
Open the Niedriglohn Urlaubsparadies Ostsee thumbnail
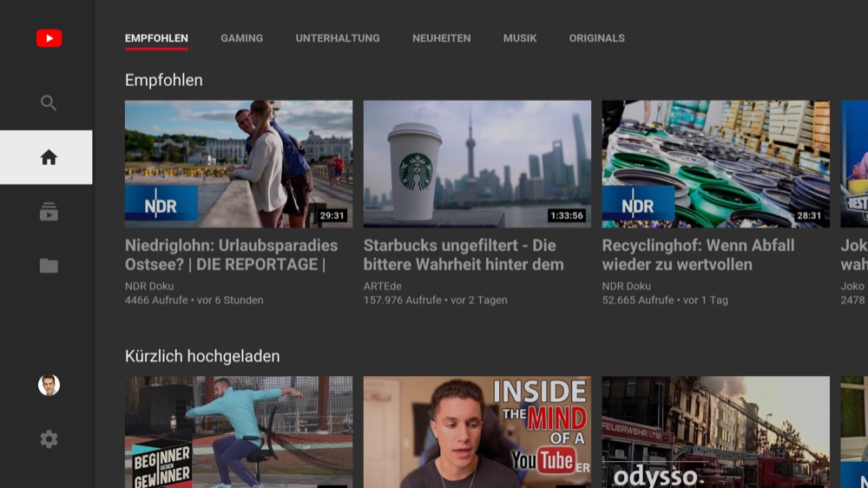[239, 164]
